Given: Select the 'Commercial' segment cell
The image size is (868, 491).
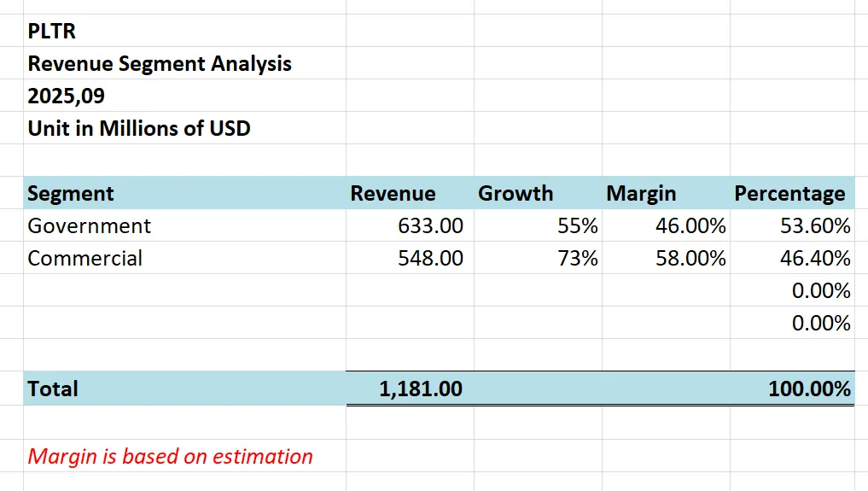Looking at the screenshot, I should point(184,258).
